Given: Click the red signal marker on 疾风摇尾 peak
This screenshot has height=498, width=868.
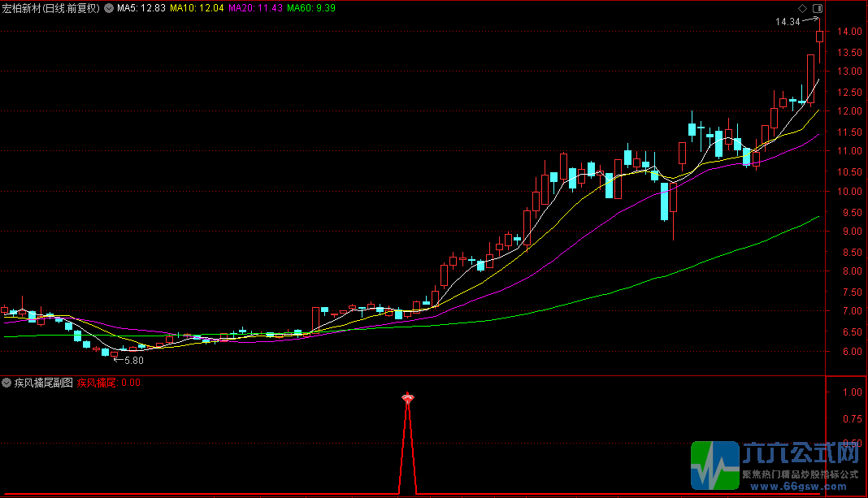Looking at the screenshot, I should tap(408, 397).
